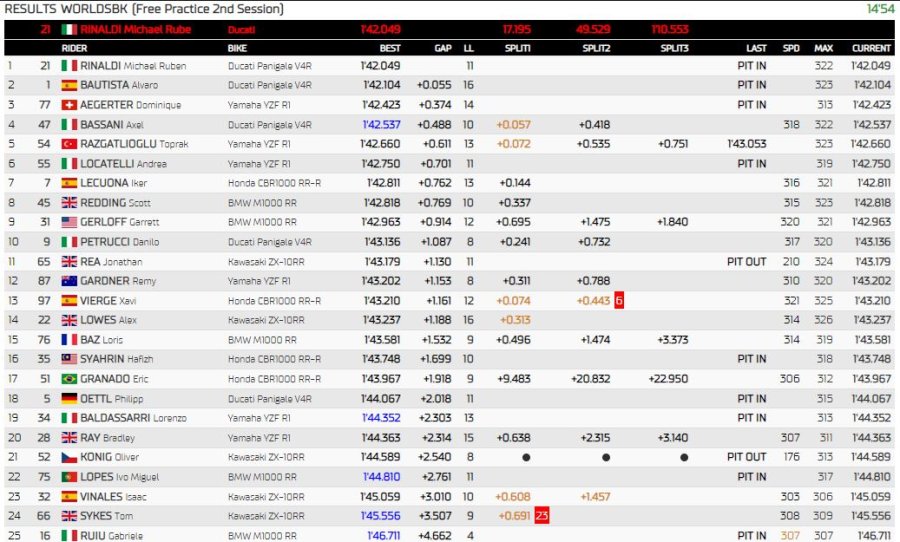Click the LAST column header
The width and height of the screenshot is (900, 542).
[756, 48]
